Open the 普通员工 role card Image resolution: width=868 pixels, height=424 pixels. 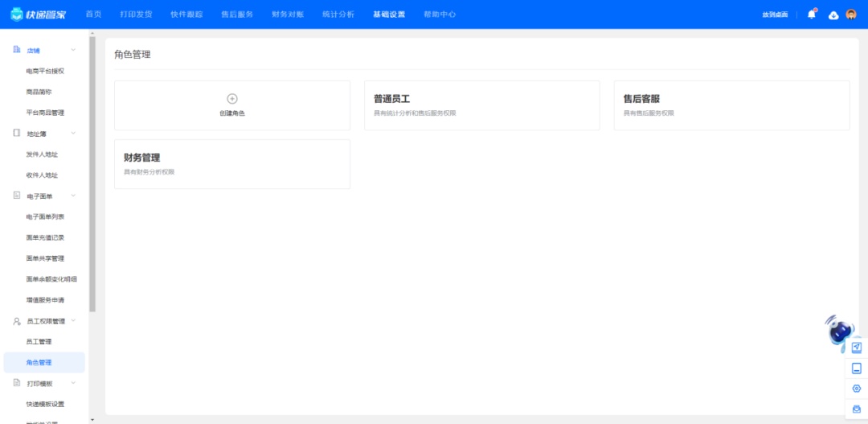pos(481,105)
